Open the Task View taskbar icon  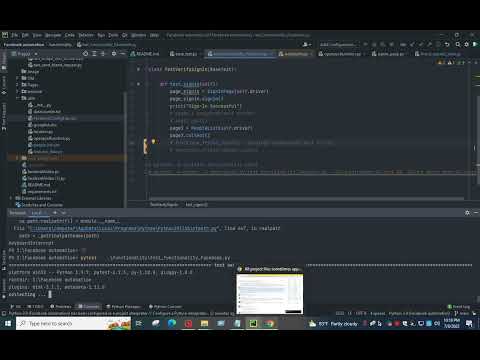[139, 323]
